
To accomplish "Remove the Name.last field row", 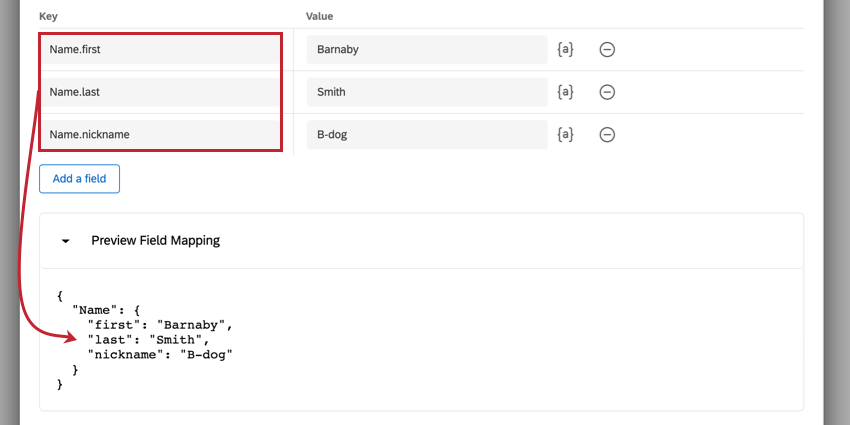I will pos(607,92).
